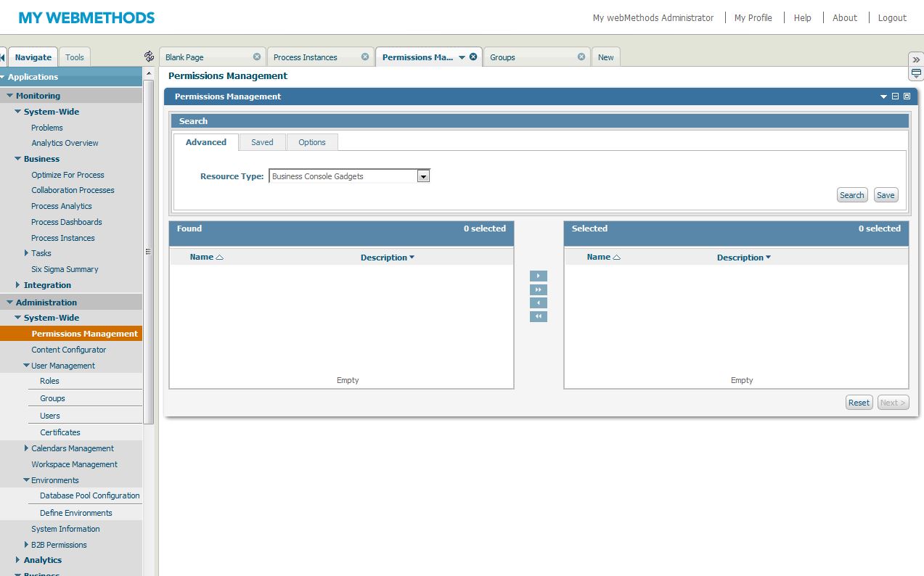Viewport: 924px width, 576px height.
Task: Collapse the Environments node
Action: click(26, 480)
